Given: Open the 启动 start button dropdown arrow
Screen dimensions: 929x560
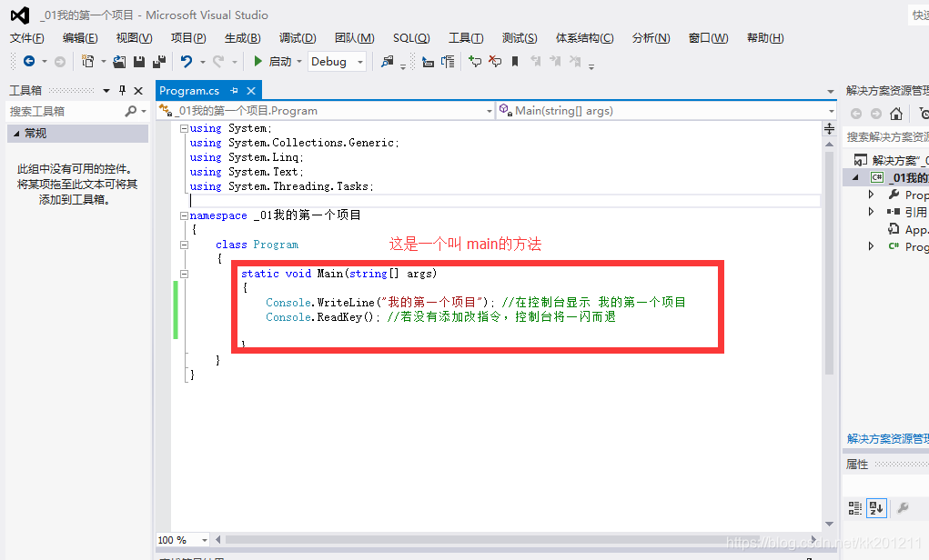Looking at the screenshot, I should coord(299,62).
